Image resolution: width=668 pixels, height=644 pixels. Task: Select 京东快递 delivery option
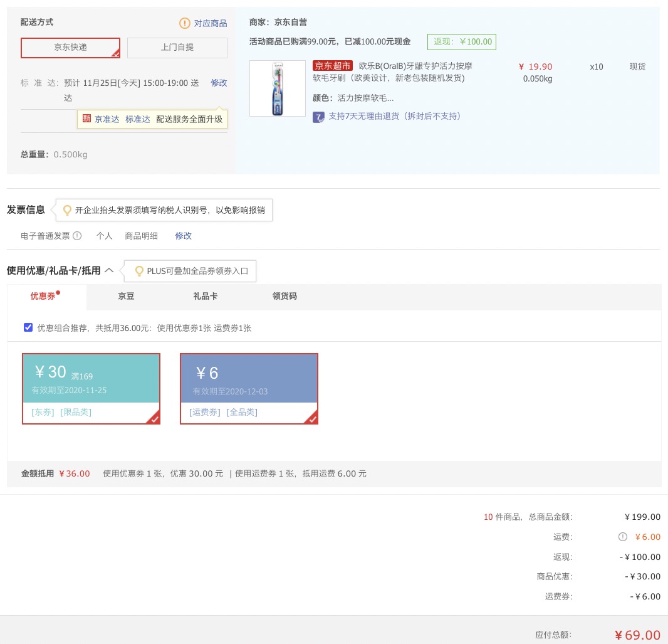click(x=70, y=47)
